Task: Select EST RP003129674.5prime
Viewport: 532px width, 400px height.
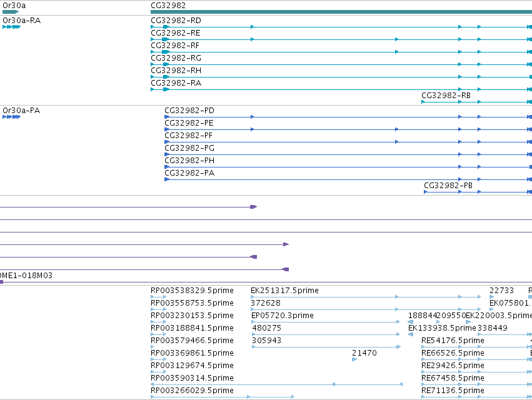Action: [x=192, y=366]
